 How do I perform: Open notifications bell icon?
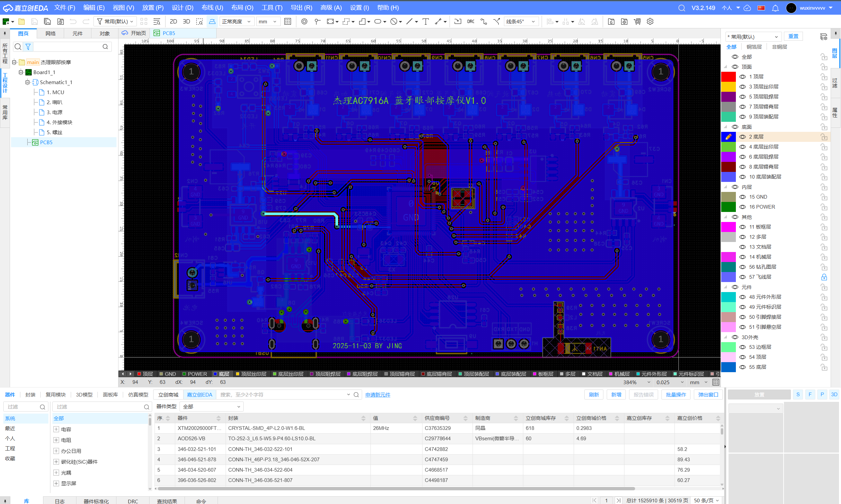(x=775, y=8)
